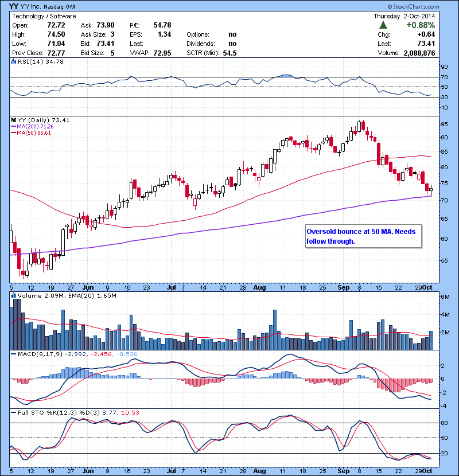The height and width of the screenshot is (476, 459).
Task: Click the dark blue MACD(8,17,9) legend marker
Action: (x=13, y=354)
